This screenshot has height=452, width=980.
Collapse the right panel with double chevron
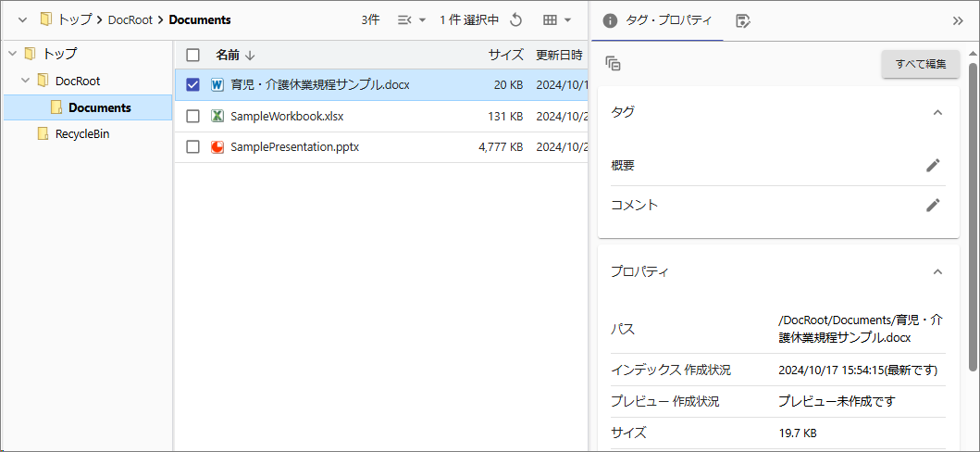(x=958, y=20)
